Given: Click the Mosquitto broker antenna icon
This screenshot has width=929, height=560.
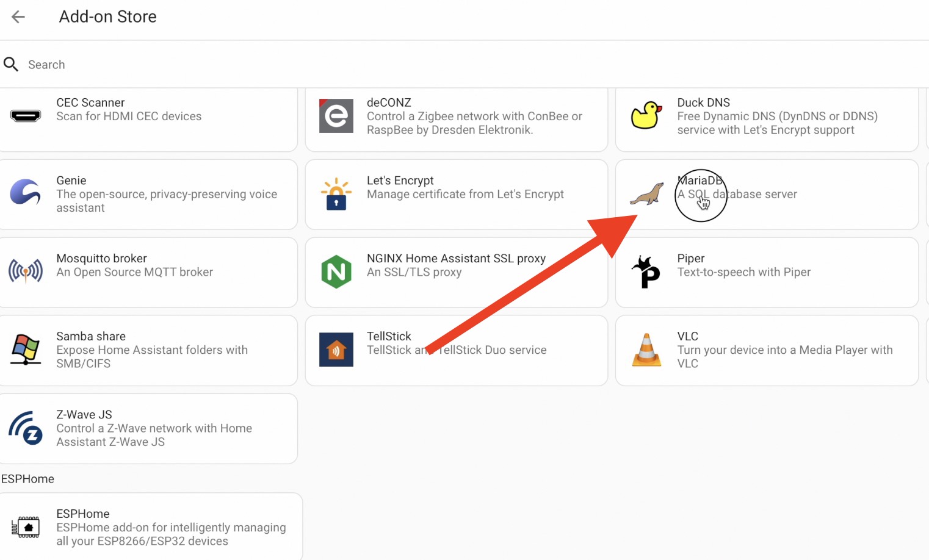Looking at the screenshot, I should (26, 271).
